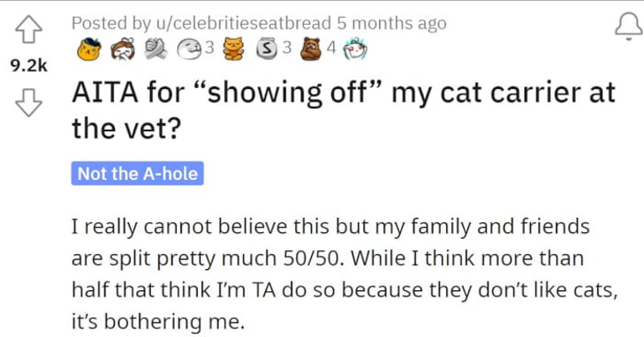Open u/celebritieseatbread user profile
Image resolution: width=644 pixels, height=337 pixels.
[243, 23]
